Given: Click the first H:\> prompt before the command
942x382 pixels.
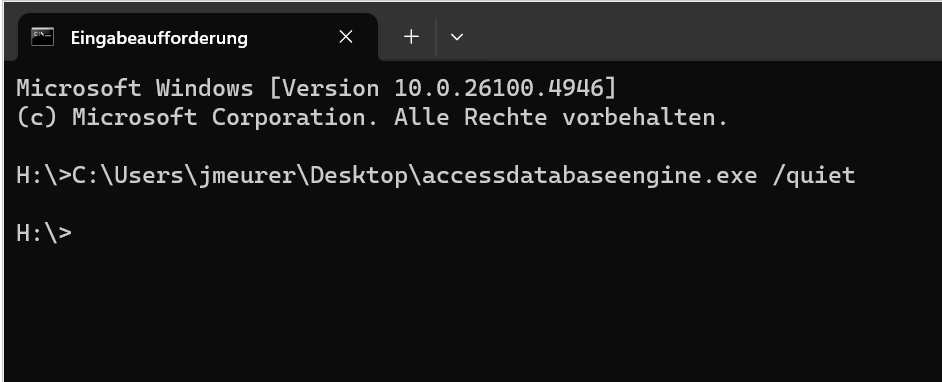Looking at the screenshot, I should 44,175.
